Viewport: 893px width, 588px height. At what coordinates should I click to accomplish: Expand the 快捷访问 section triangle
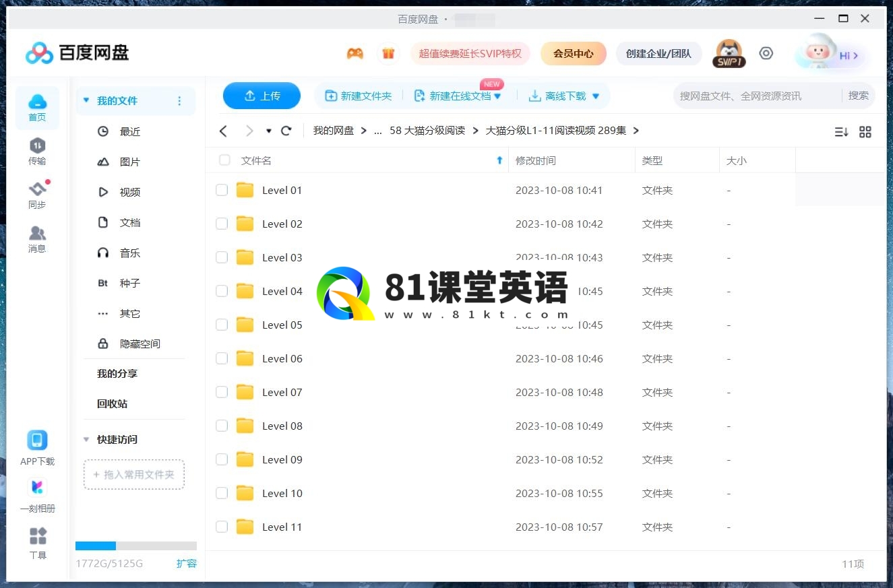click(x=86, y=439)
